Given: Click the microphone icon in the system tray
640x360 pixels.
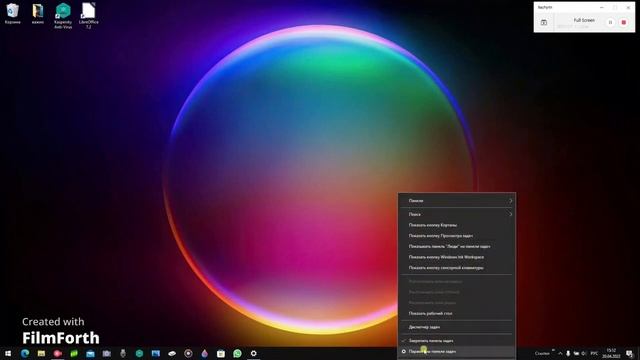Looking at the screenshot, I should point(568,353).
